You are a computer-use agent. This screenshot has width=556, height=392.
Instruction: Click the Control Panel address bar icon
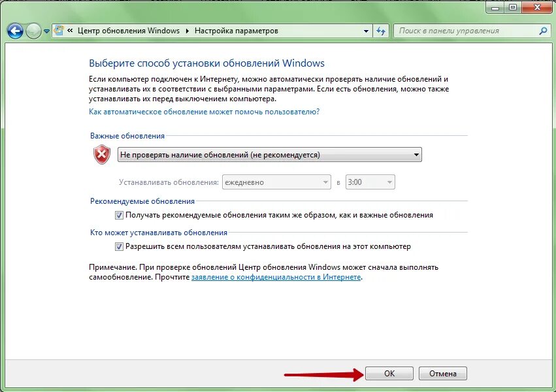point(59,31)
